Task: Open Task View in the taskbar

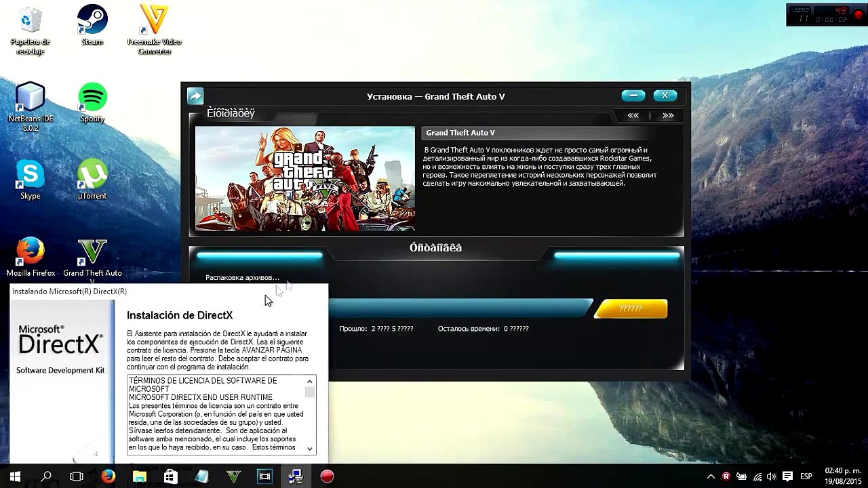Action: 77,476
